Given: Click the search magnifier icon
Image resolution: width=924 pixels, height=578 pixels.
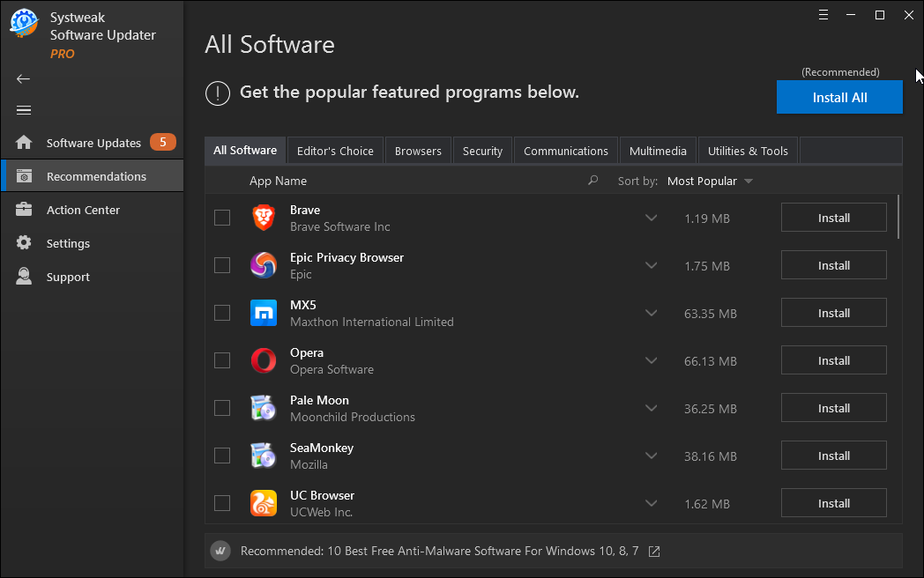Looking at the screenshot, I should (592, 181).
